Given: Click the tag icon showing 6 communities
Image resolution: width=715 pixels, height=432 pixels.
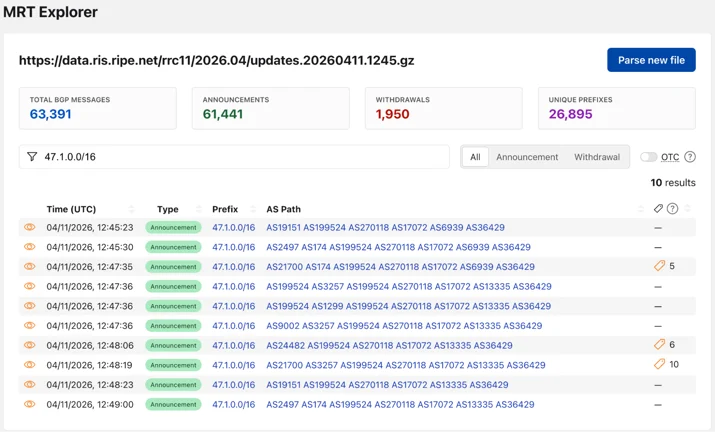Looking at the screenshot, I should click(x=659, y=344).
